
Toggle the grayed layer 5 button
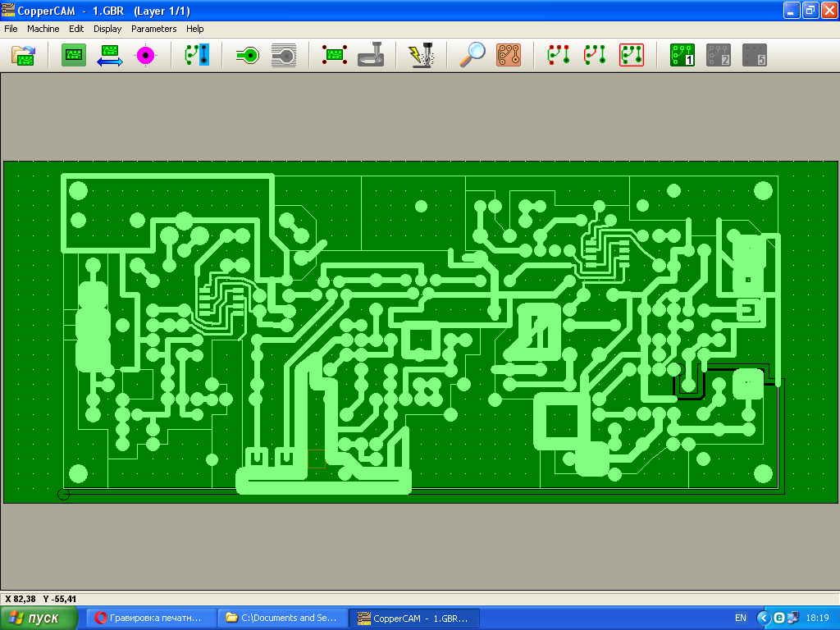point(755,55)
